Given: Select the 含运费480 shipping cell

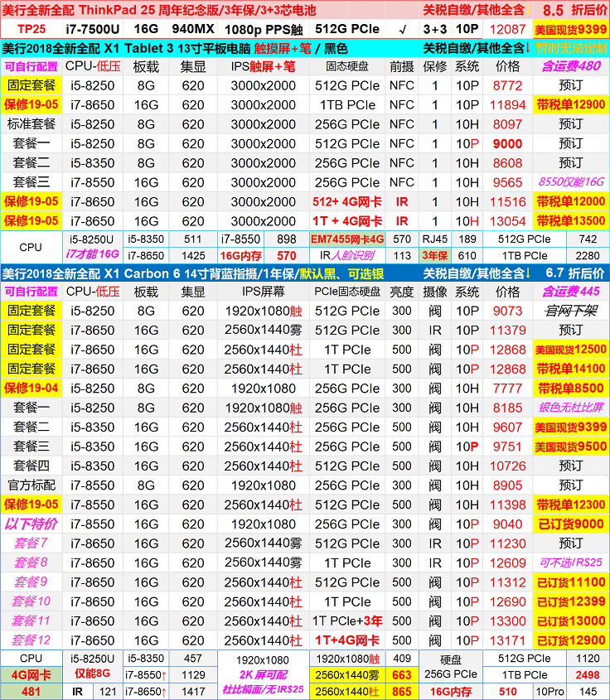Looking at the screenshot, I should (x=570, y=66).
